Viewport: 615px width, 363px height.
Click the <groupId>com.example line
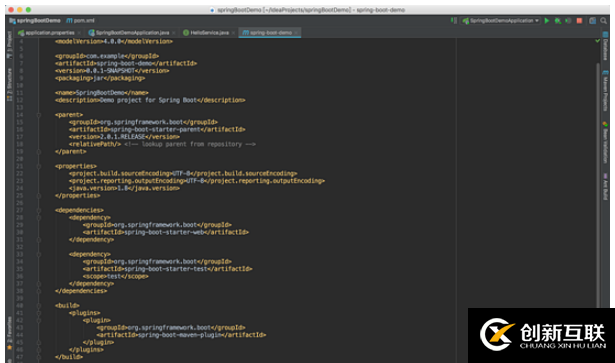(107, 56)
